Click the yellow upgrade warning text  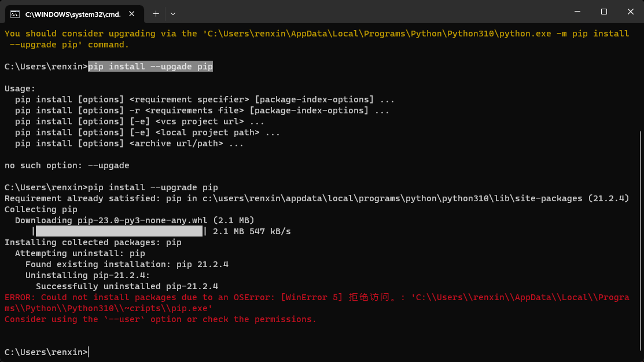231,34
